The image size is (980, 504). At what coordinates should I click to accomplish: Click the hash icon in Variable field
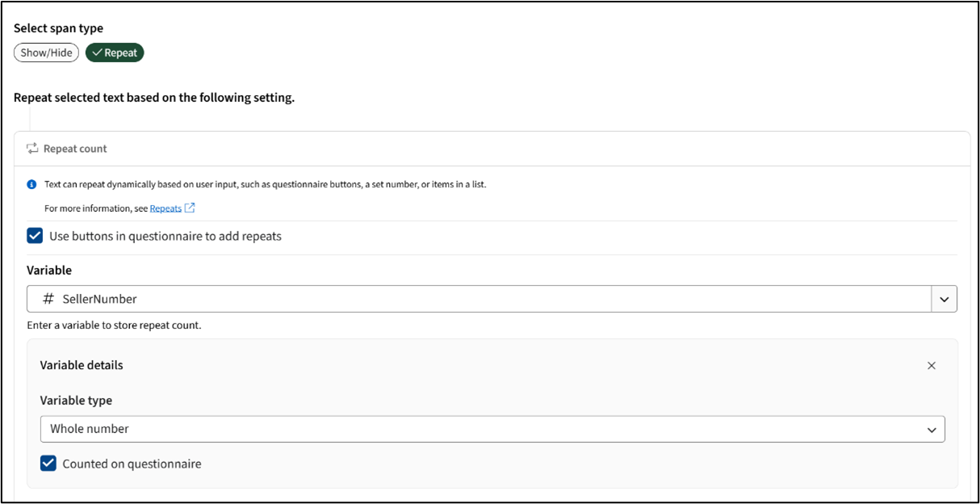(48, 299)
